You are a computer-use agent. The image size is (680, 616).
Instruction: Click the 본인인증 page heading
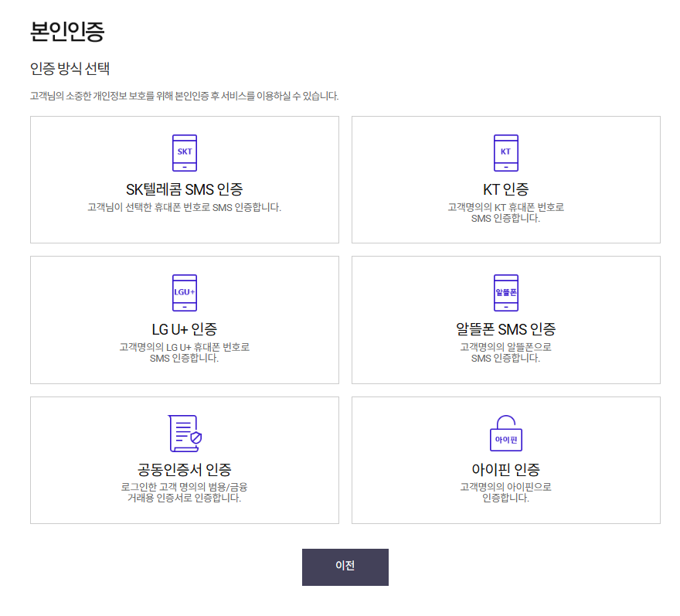67,32
